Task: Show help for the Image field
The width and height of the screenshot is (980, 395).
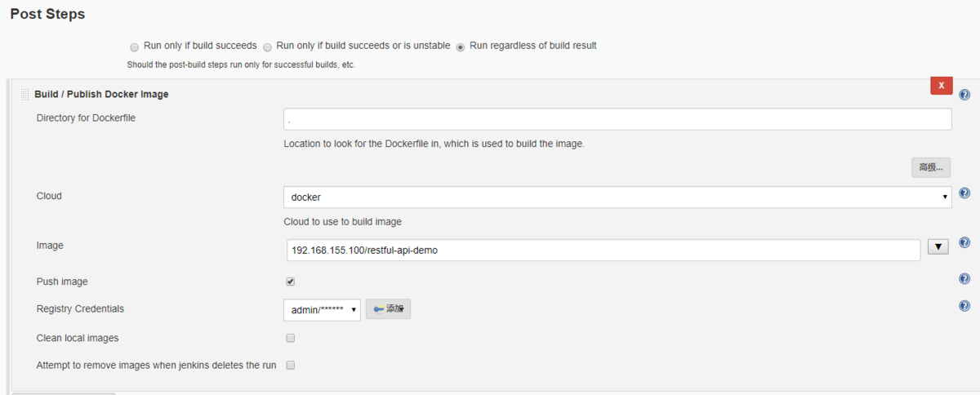Action: click(x=964, y=243)
